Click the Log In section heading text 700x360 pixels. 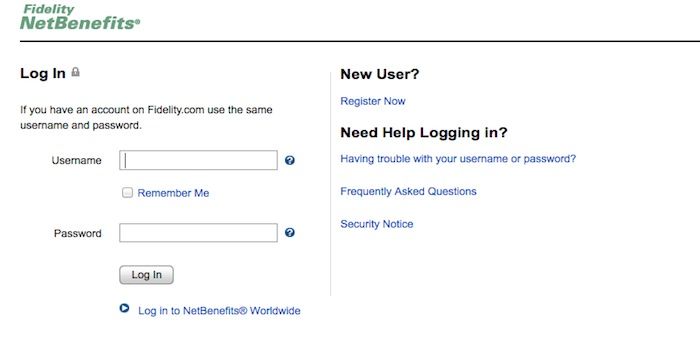tap(43, 73)
